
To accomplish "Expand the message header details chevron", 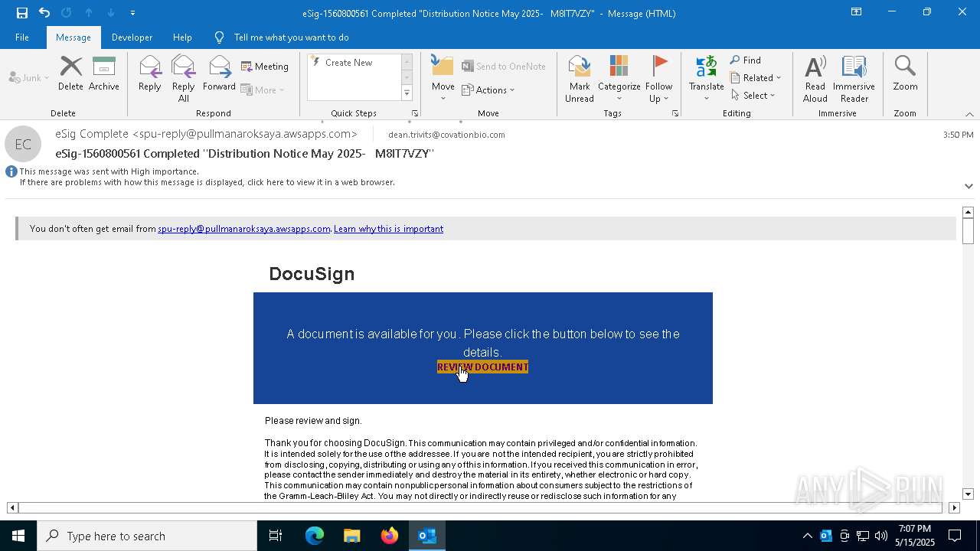I will 969,186.
